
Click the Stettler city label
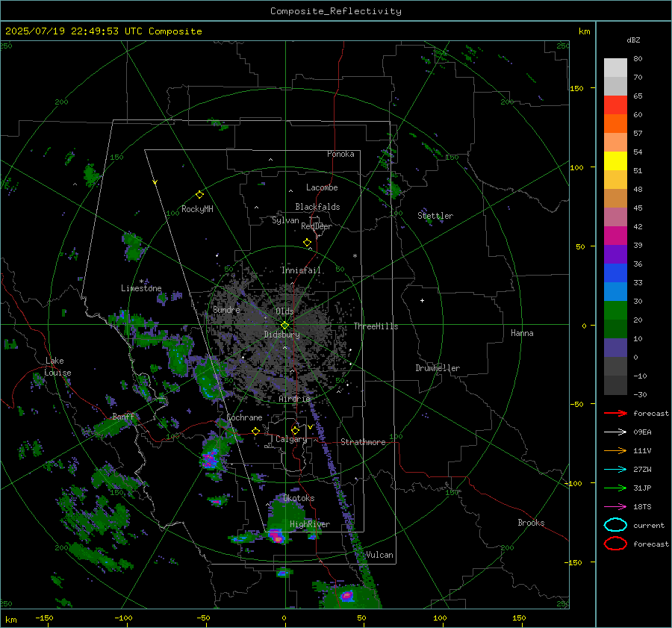click(435, 216)
